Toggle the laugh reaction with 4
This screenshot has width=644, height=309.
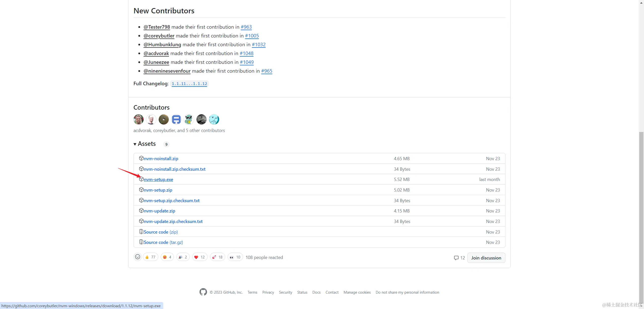tap(167, 257)
